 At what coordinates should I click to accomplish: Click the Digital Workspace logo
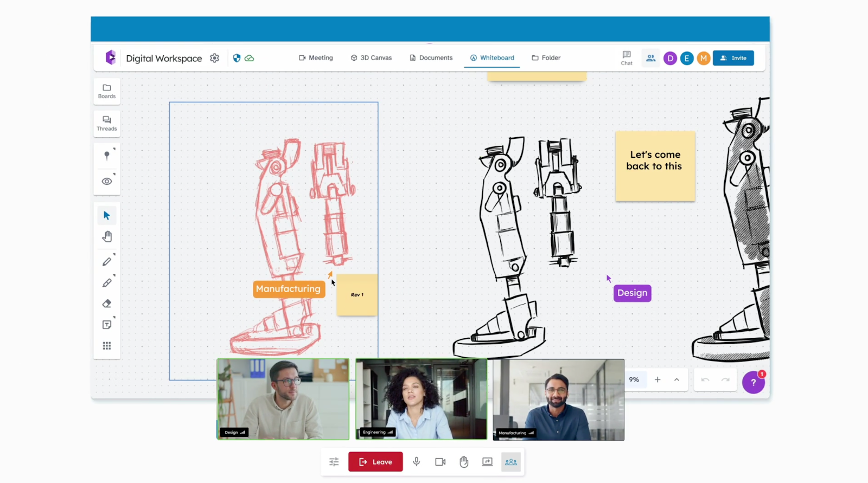[x=111, y=57]
